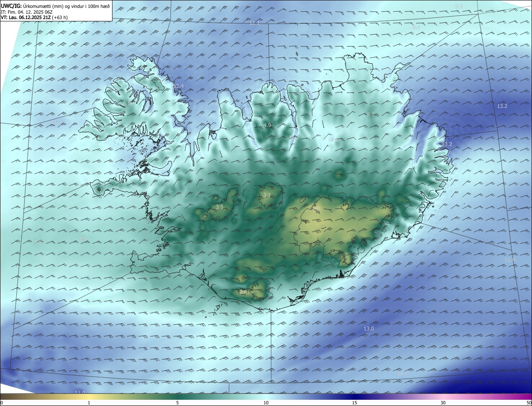Click the 10.5 value label on the map
Screen dimensions: 532x406
pos(332,140)
